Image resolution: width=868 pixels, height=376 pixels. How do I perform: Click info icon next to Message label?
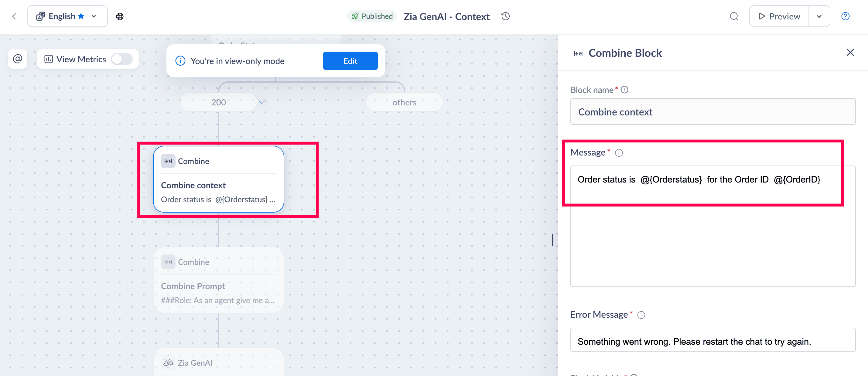[619, 153]
